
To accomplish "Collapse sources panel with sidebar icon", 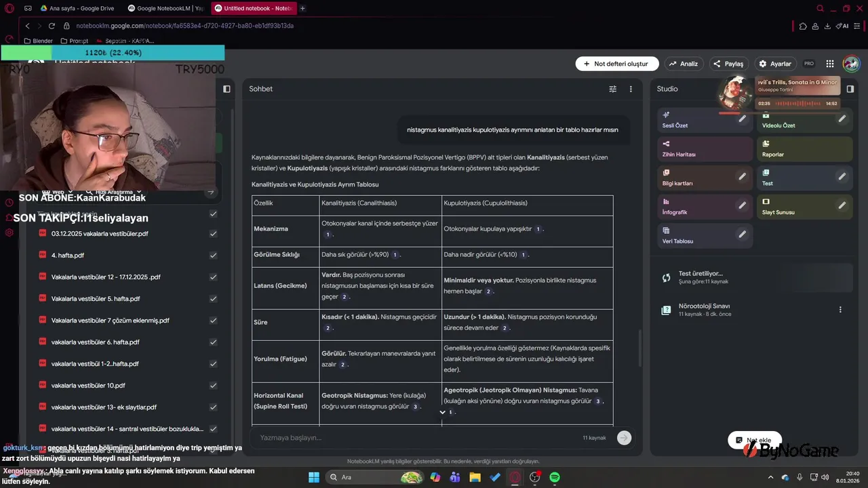I will (226, 89).
